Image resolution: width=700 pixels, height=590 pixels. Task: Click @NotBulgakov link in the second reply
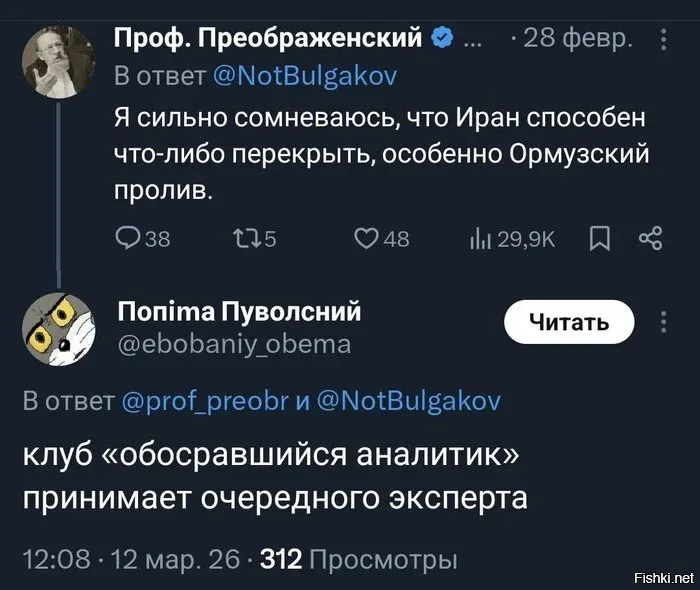coord(409,402)
